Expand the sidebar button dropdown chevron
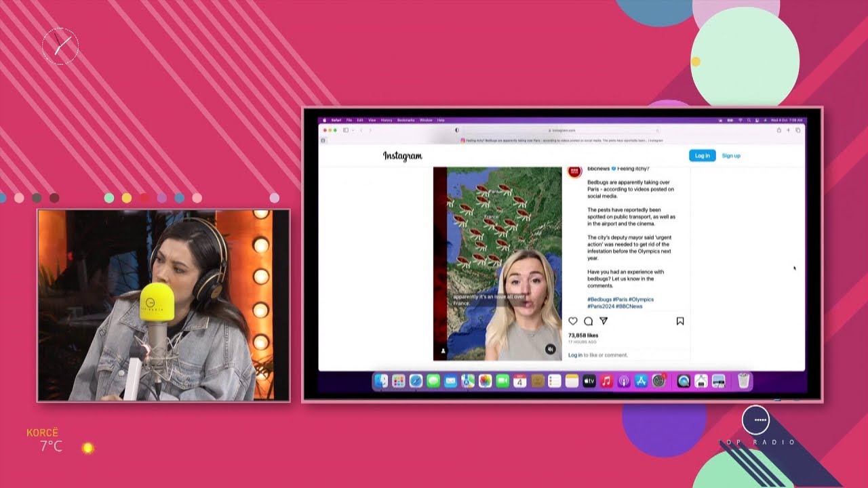 pyautogui.click(x=353, y=130)
